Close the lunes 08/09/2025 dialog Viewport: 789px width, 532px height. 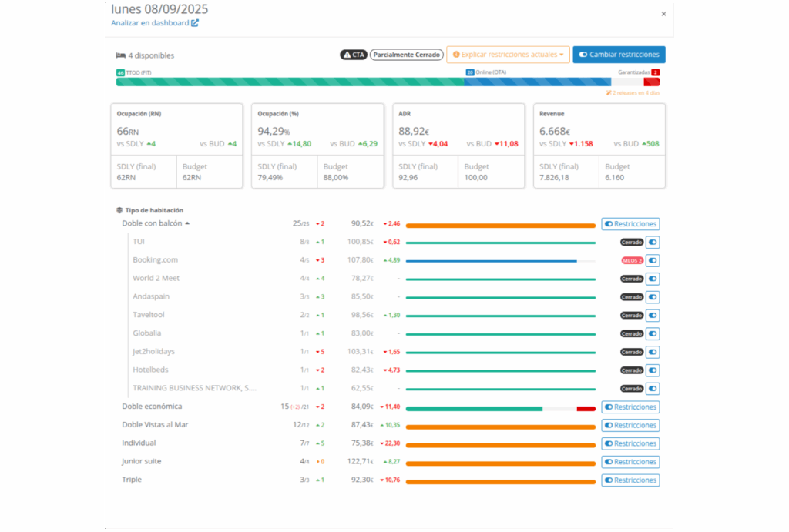pos(663,14)
